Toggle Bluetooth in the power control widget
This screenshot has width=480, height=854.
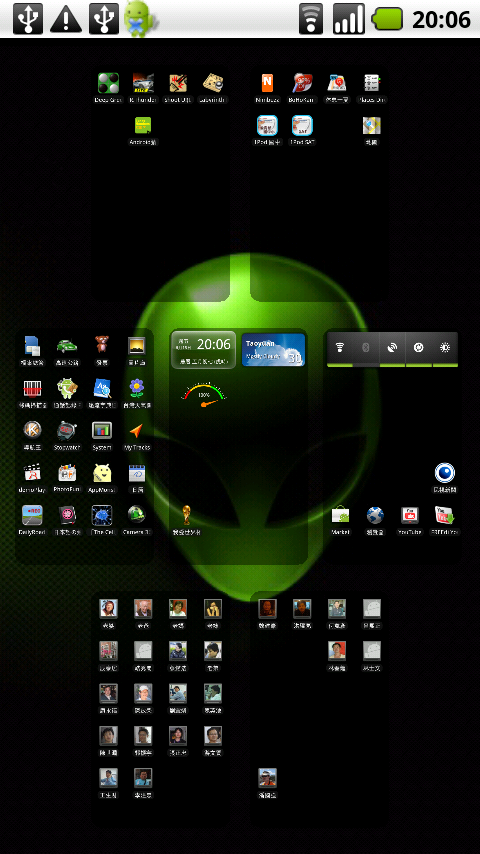[x=366, y=348]
